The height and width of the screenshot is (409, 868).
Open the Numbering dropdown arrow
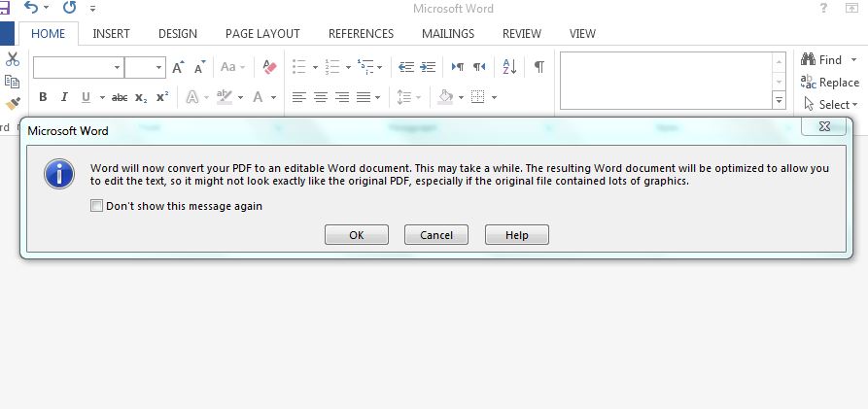[x=348, y=68]
